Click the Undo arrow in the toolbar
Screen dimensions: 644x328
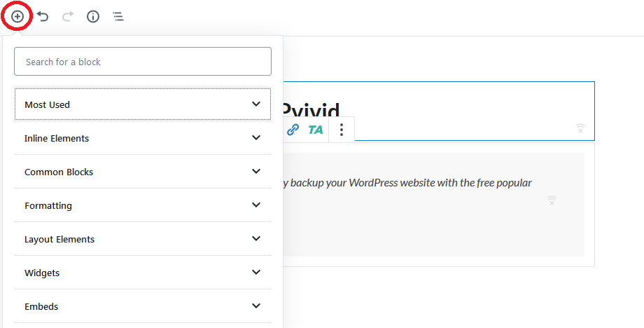43,16
